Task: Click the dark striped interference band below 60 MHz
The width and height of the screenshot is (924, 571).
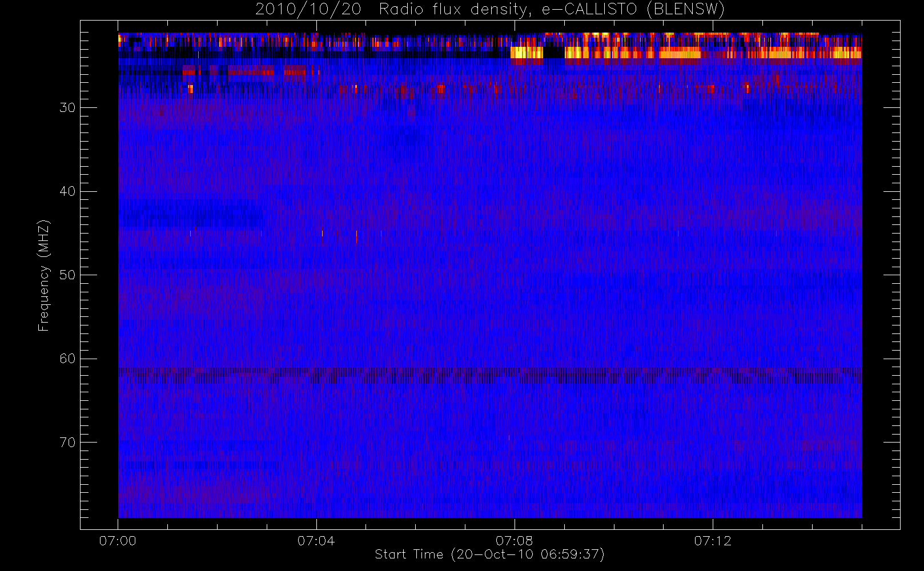Action: point(490,375)
